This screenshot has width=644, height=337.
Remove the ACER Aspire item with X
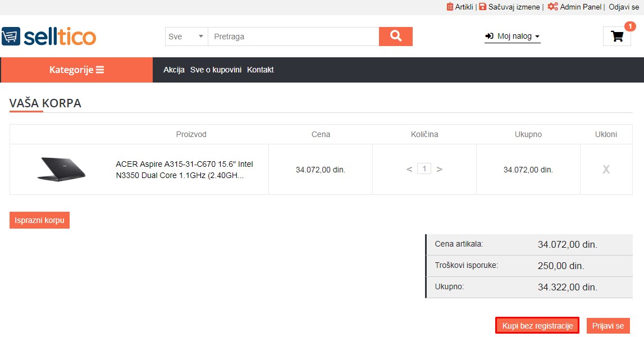tap(606, 169)
